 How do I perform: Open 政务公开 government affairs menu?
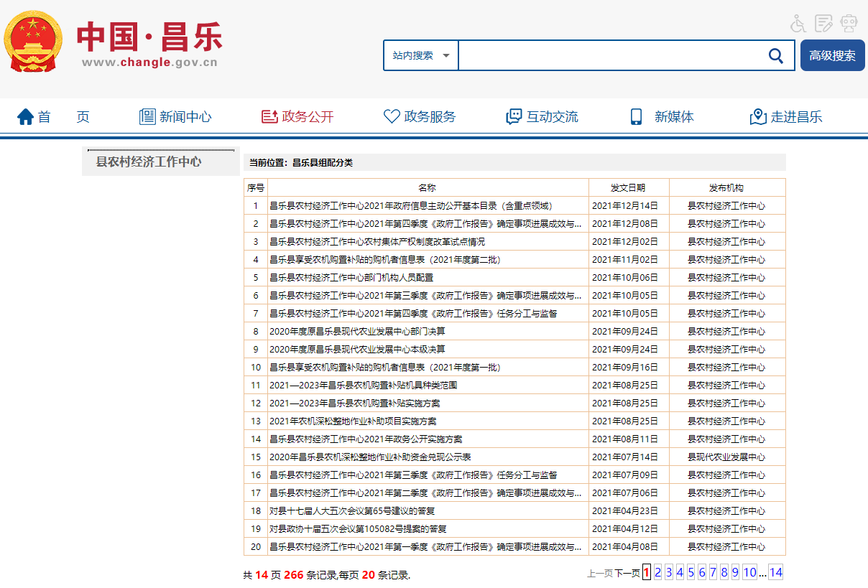297,117
